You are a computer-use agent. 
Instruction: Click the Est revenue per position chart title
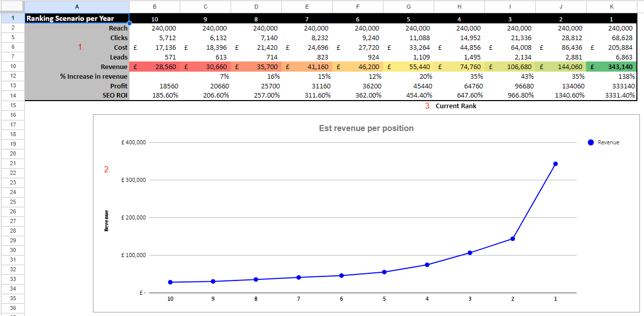[x=367, y=129]
